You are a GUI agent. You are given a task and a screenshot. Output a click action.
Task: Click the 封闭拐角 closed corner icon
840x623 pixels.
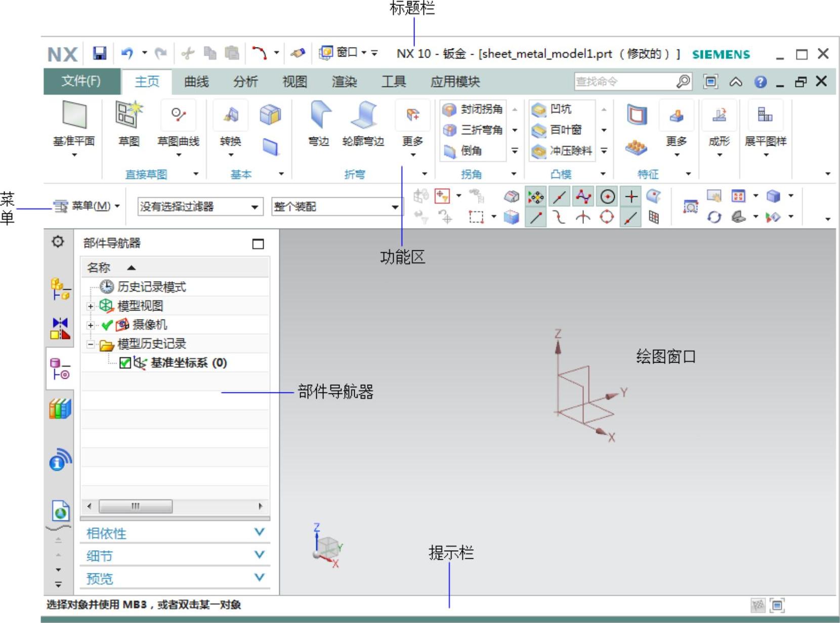coord(449,109)
